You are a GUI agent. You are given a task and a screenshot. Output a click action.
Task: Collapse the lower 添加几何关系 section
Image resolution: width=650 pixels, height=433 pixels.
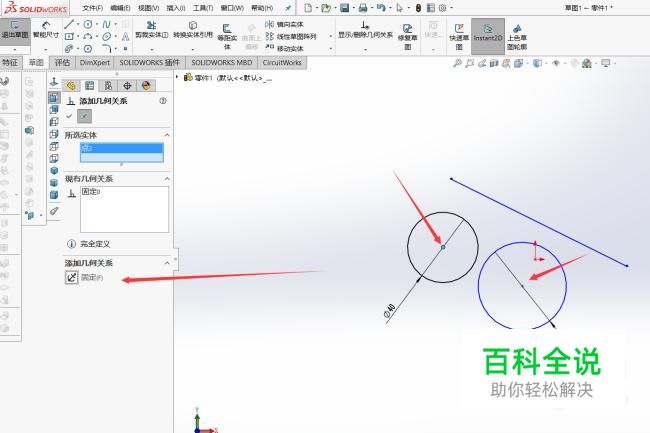point(167,263)
